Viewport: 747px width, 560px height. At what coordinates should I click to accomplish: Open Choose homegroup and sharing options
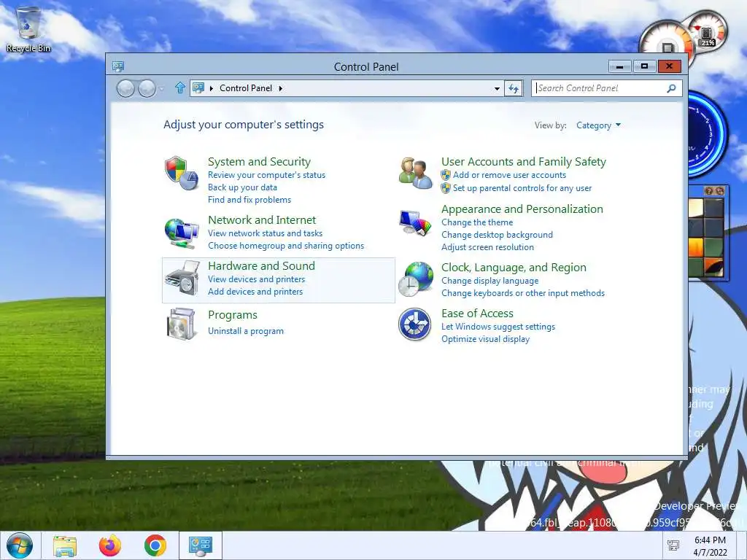(x=286, y=245)
